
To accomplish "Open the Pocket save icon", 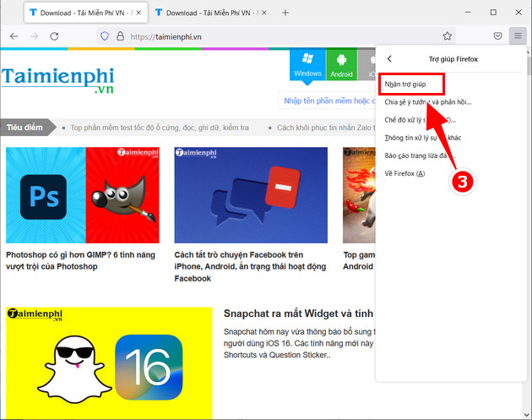I will [497, 36].
